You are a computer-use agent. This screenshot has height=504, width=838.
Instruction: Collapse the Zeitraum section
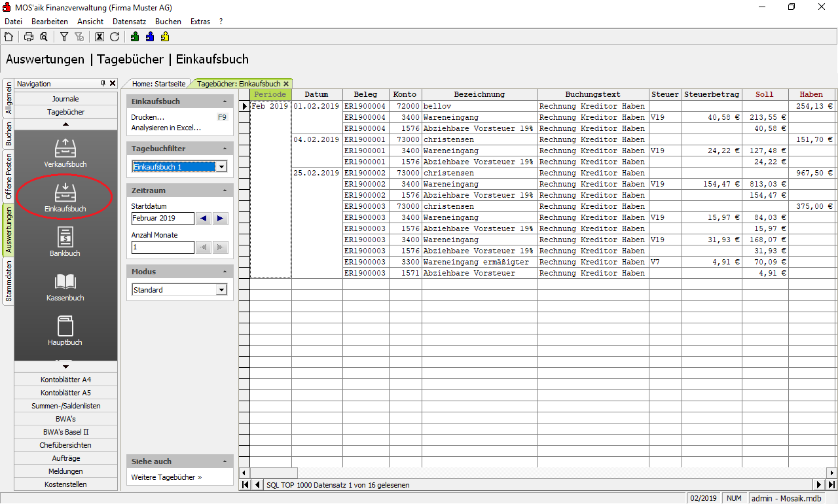point(225,190)
